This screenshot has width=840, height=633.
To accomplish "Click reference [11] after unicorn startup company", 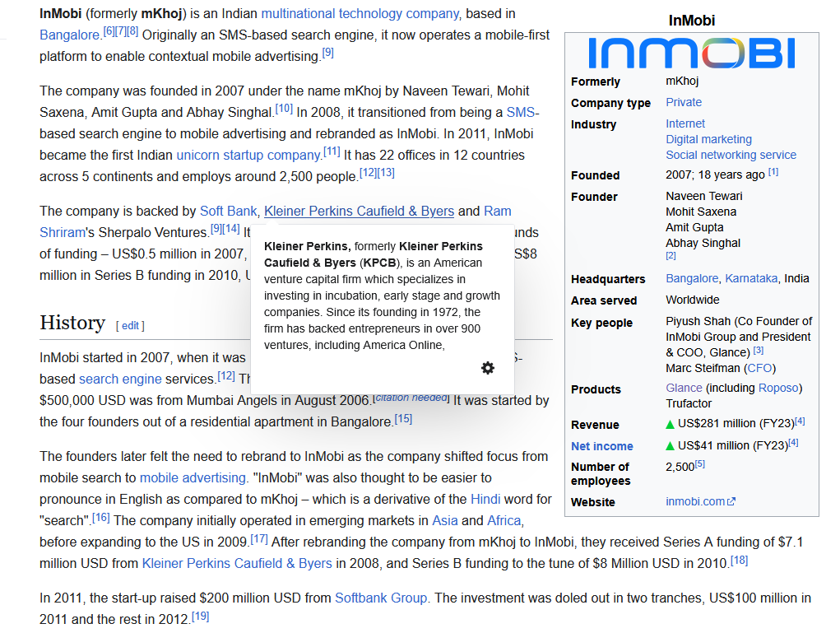I will point(332,151).
